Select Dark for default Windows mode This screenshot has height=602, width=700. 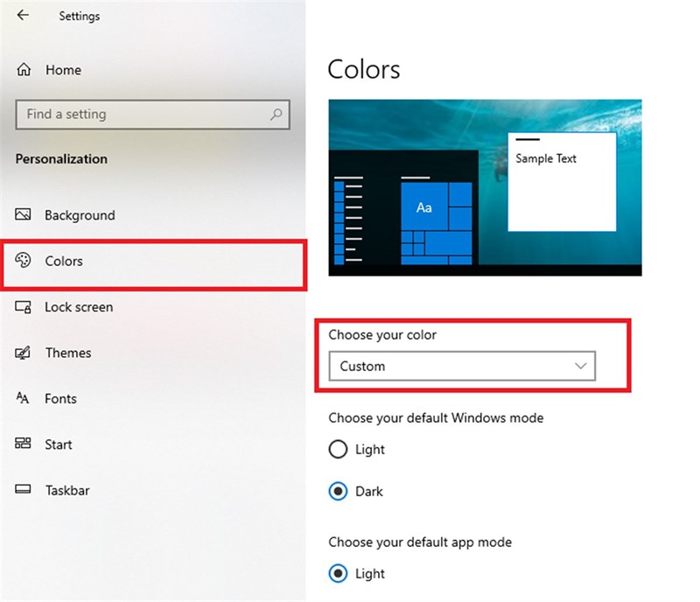338,491
